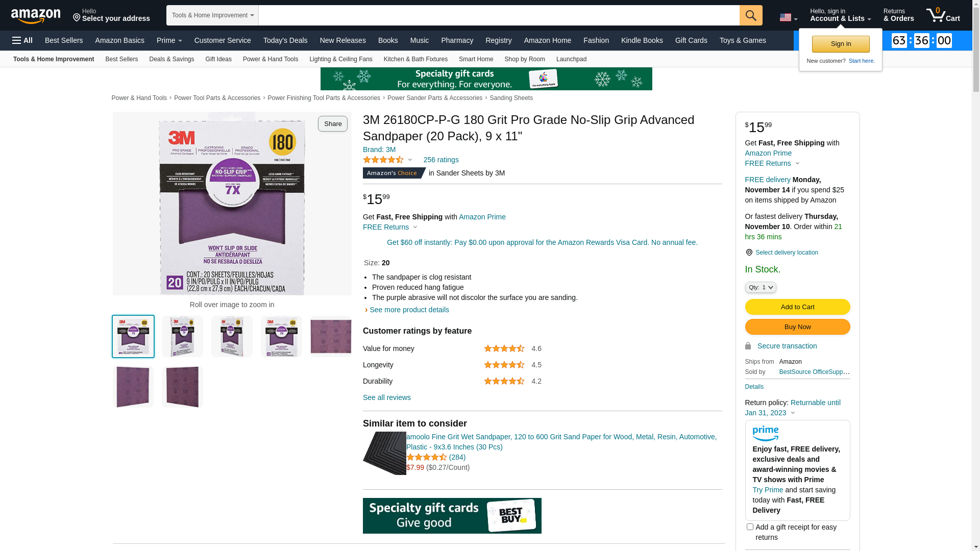Open the All hamburger menu

22,40
